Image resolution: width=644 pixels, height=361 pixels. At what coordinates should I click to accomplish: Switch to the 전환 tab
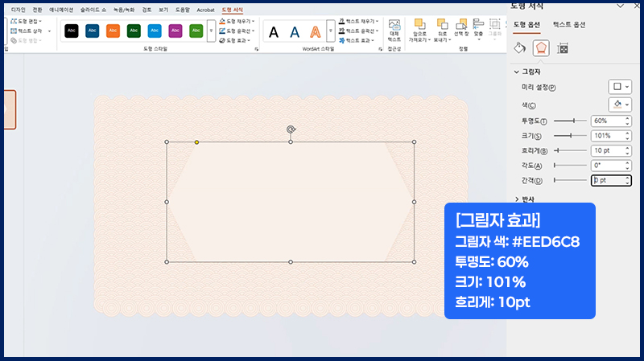[x=37, y=10]
